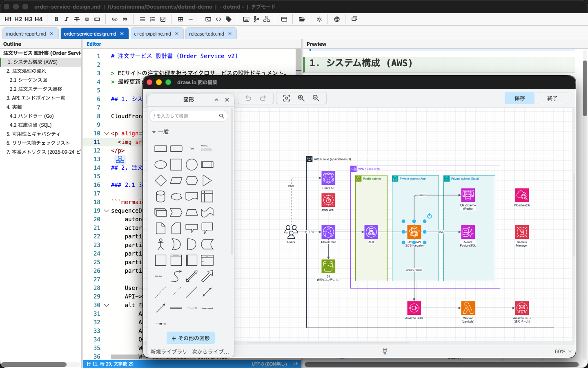This screenshot has height=368, width=588.
Task: Click 新規ライブラリ button
Action: click(x=169, y=352)
